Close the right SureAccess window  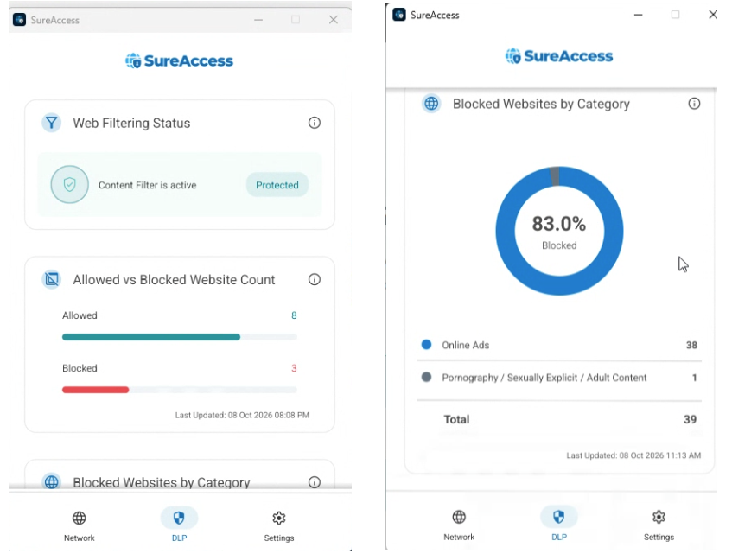tap(713, 15)
